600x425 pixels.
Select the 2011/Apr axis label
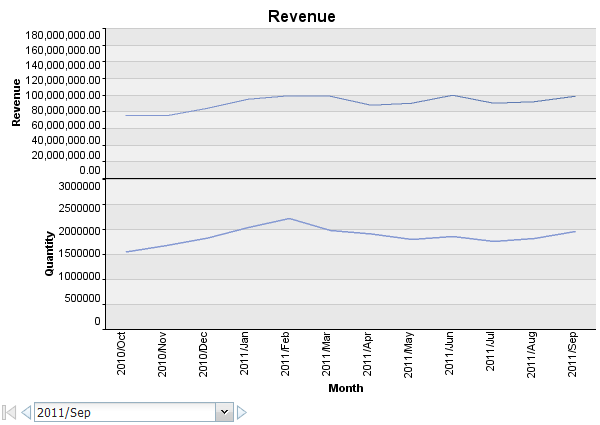[367, 354]
